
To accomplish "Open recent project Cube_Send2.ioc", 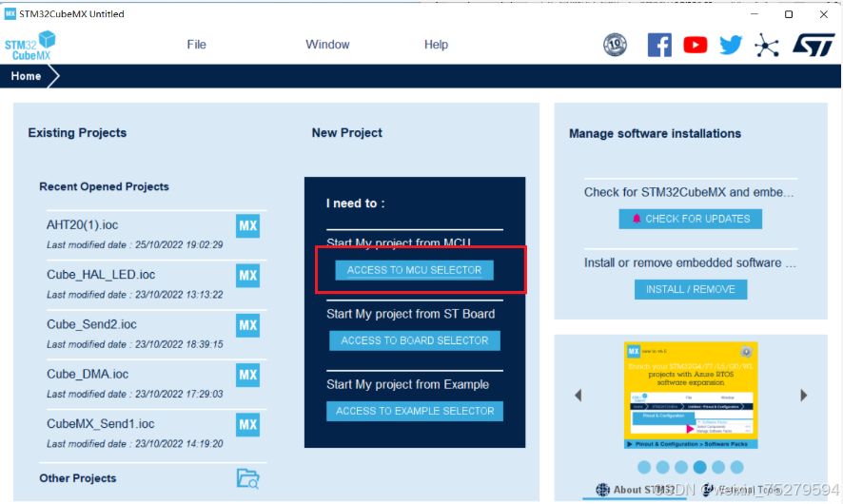I will coord(91,324).
